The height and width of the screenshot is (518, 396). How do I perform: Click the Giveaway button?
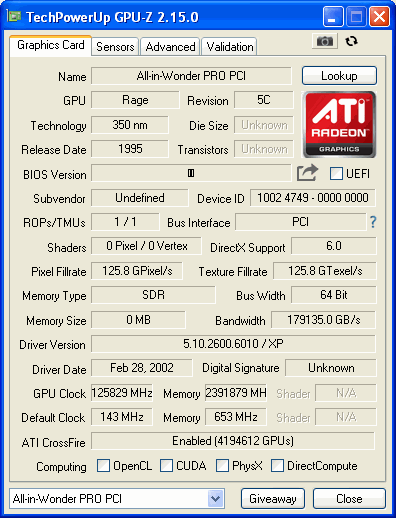pyautogui.click(x=273, y=499)
